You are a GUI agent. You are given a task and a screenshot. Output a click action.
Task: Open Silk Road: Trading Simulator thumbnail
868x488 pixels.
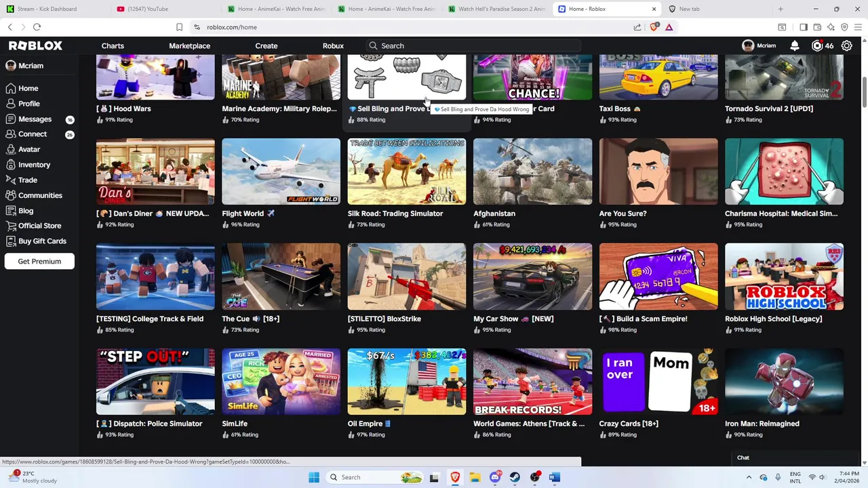[407, 171]
